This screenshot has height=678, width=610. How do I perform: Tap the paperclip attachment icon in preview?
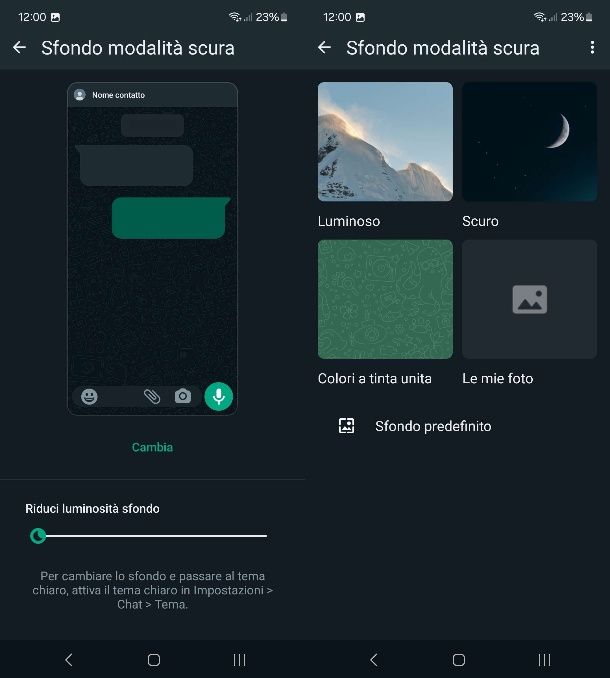pos(152,396)
